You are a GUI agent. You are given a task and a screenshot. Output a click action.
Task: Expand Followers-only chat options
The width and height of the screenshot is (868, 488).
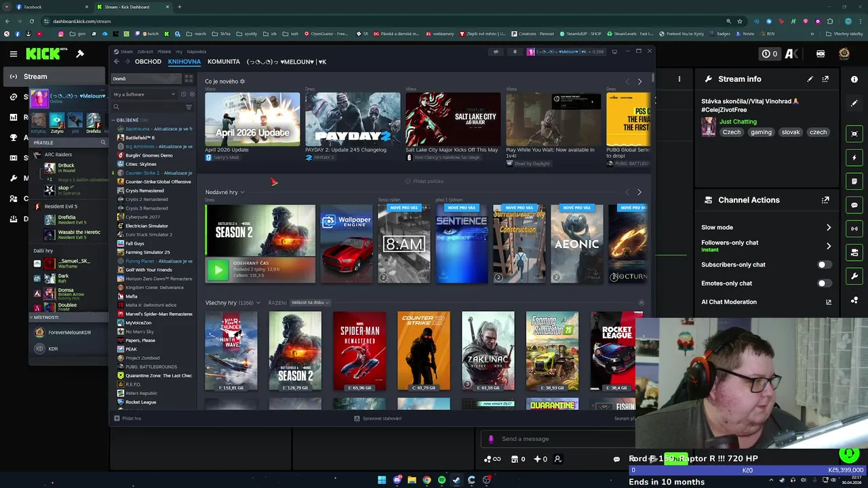[x=828, y=246]
